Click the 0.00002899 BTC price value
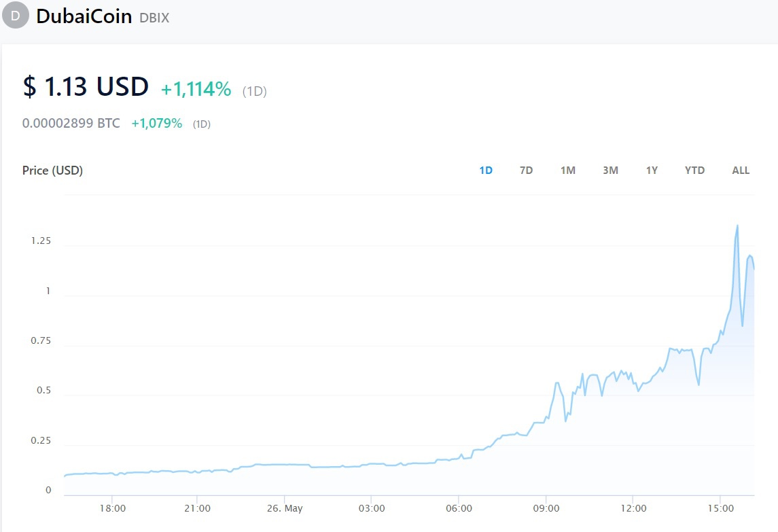778x532 pixels. [x=71, y=124]
